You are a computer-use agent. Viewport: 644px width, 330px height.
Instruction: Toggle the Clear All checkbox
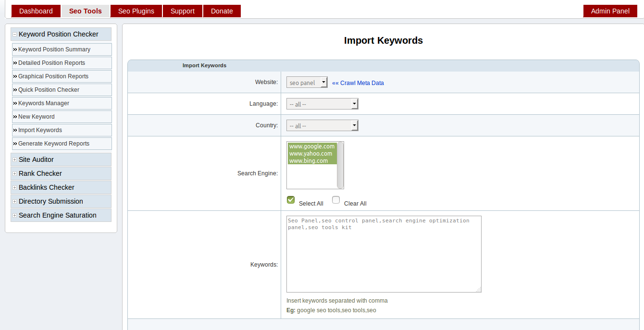tap(336, 200)
